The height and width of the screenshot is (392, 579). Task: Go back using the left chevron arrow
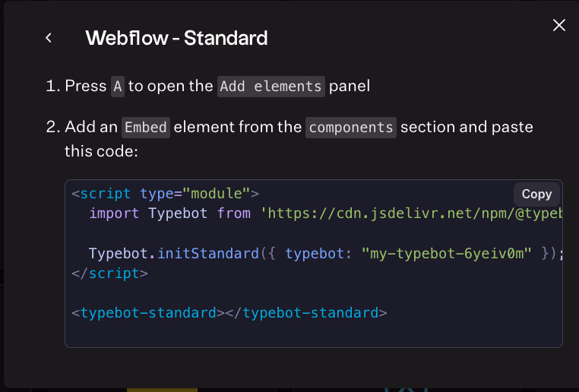click(49, 38)
